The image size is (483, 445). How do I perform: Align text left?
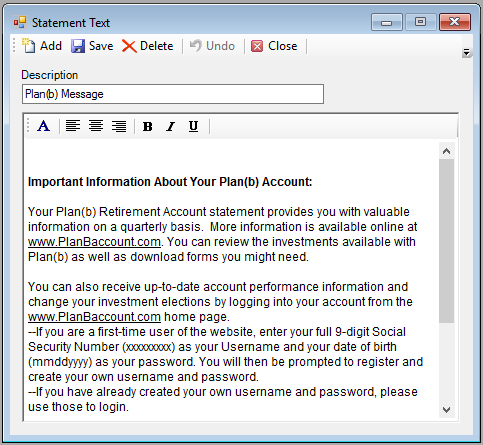(x=73, y=126)
